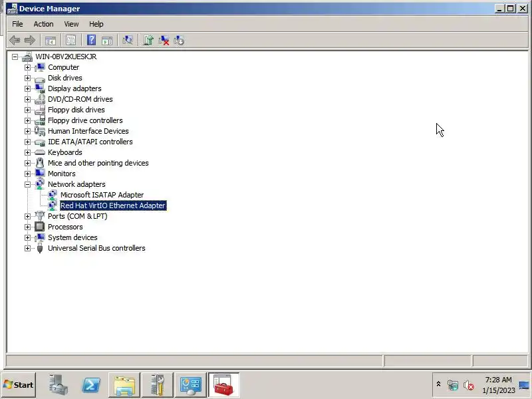Expand the System devices node
This screenshot has width=532, height=399.
pyautogui.click(x=27, y=237)
